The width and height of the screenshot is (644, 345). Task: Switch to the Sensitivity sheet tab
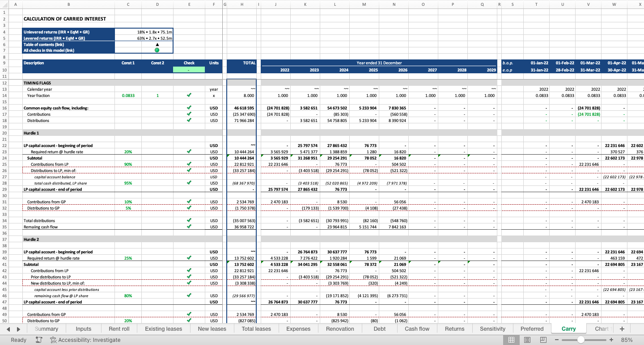tap(492, 329)
